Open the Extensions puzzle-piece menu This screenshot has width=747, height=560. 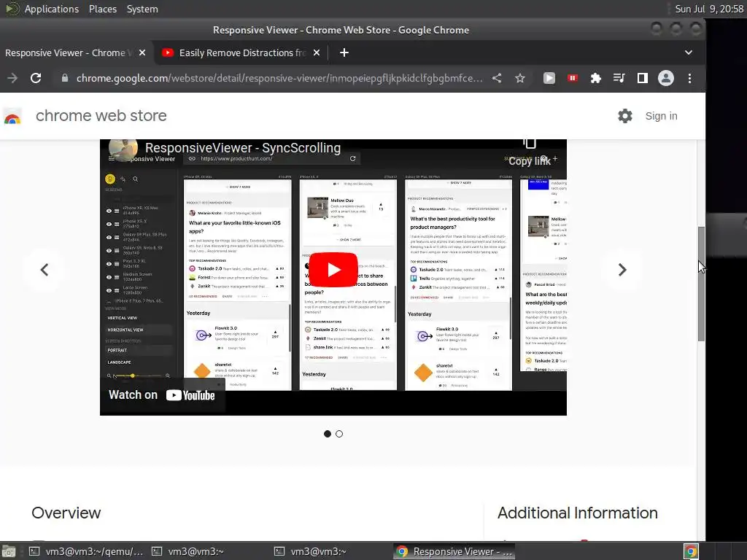(x=595, y=78)
